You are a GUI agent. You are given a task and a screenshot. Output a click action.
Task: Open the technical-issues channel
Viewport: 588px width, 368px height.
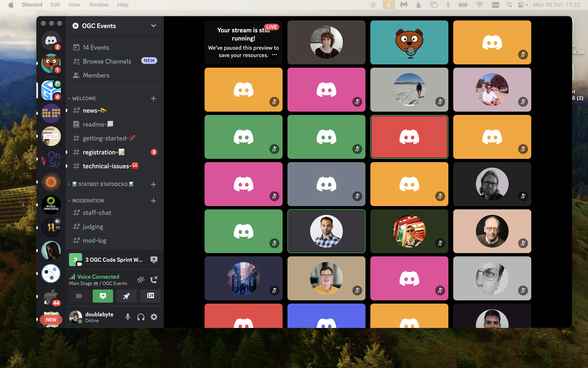pos(115,166)
